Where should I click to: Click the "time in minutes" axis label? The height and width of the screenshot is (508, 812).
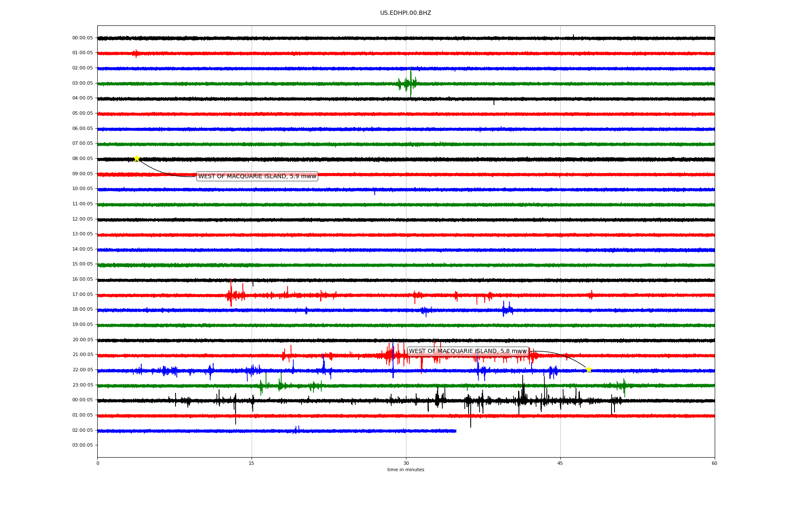pyautogui.click(x=406, y=470)
